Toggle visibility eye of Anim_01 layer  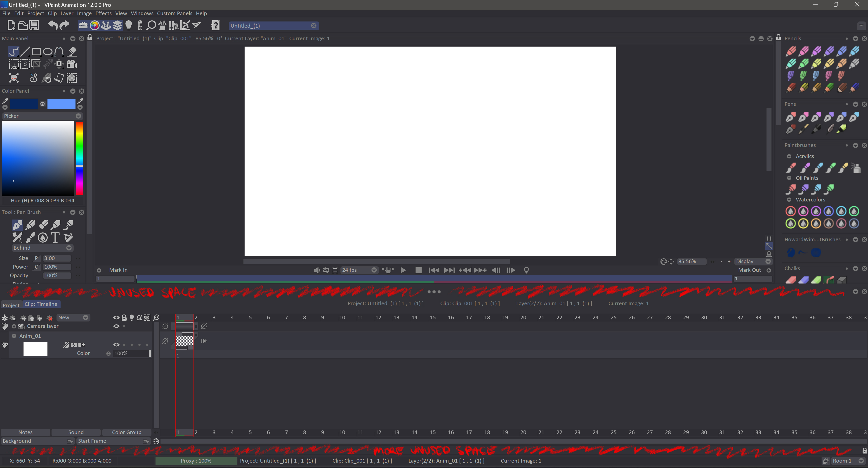pyautogui.click(x=116, y=345)
